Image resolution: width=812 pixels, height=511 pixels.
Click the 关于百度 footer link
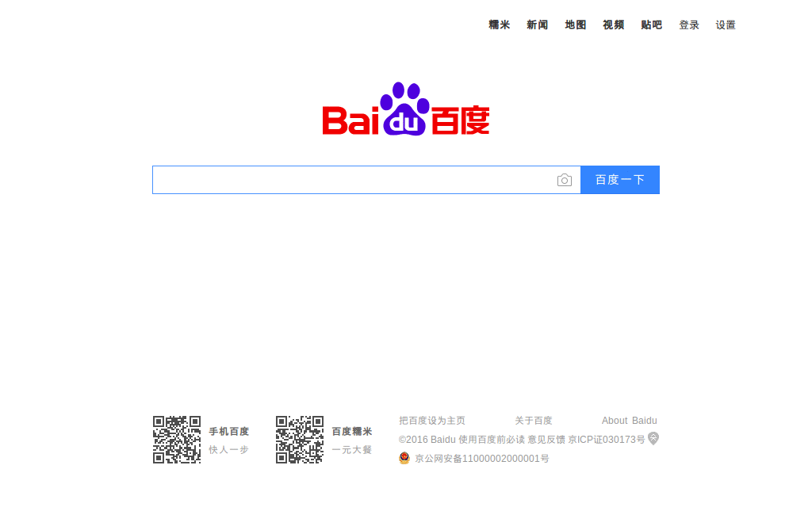(532, 421)
